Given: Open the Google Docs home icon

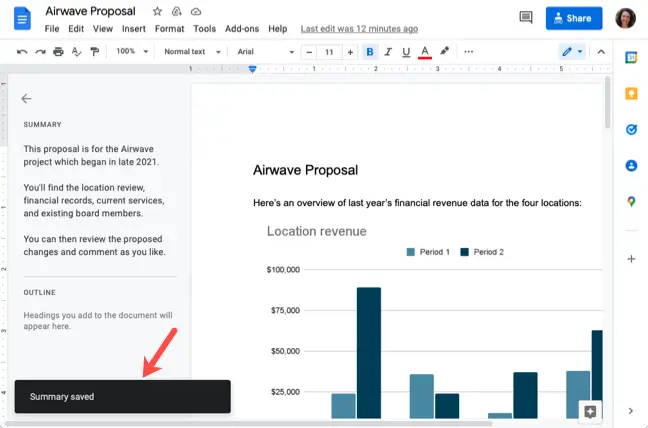Looking at the screenshot, I should point(22,19).
